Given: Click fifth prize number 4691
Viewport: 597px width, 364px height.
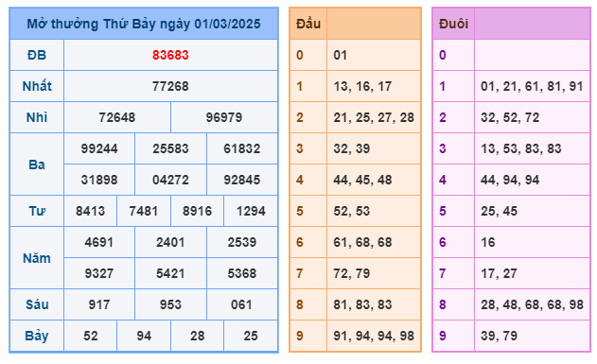Looking at the screenshot, I should [99, 242].
